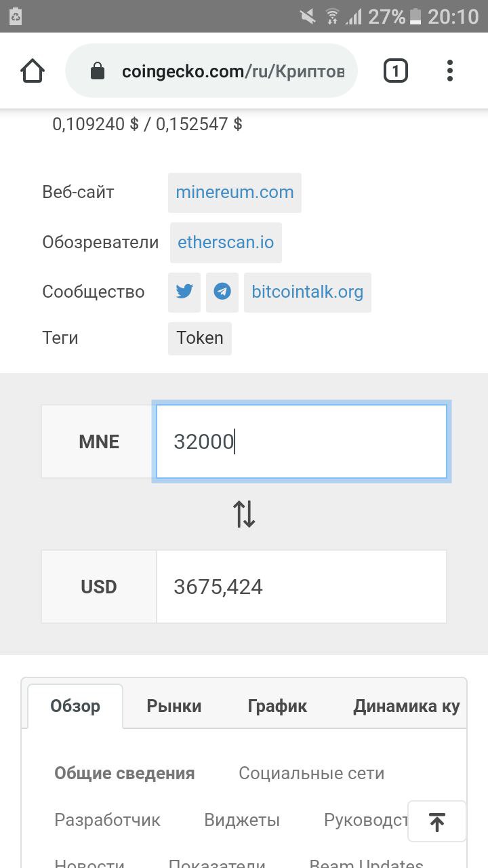Open etherscan.io explorer link

(x=226, y=243)
